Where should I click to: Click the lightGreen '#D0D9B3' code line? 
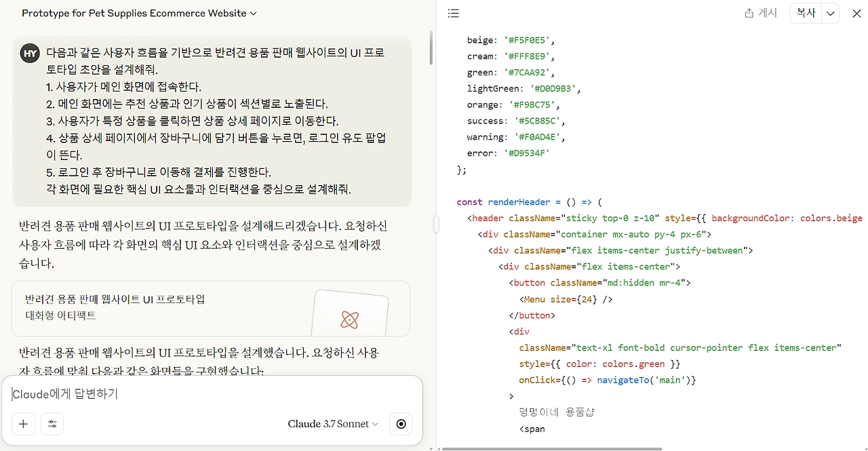tap(524, 89)
